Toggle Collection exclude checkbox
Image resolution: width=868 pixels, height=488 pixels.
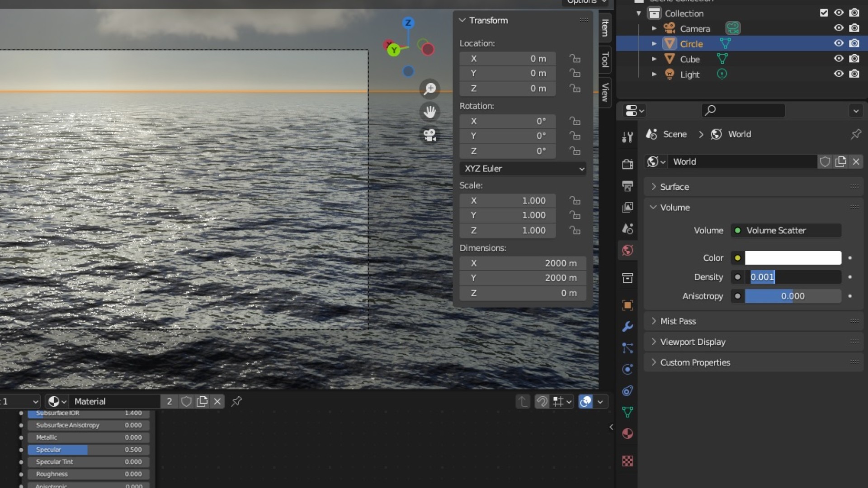click(x=824, y=13)
